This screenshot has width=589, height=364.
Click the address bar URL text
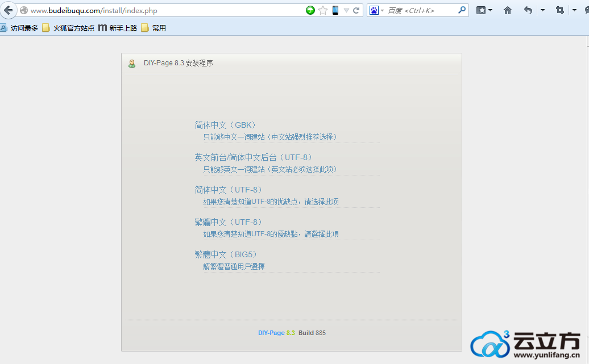(x=94, y=11)
